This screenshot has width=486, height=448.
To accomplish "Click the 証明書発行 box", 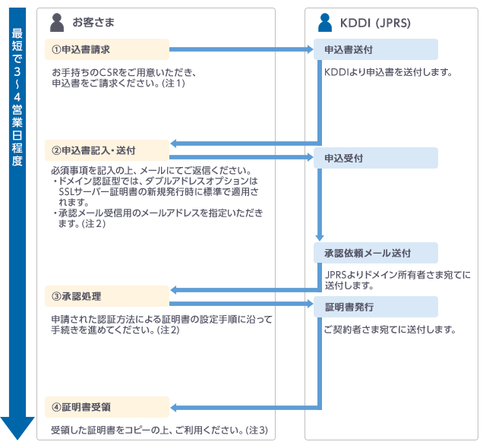I will [376, 307].
